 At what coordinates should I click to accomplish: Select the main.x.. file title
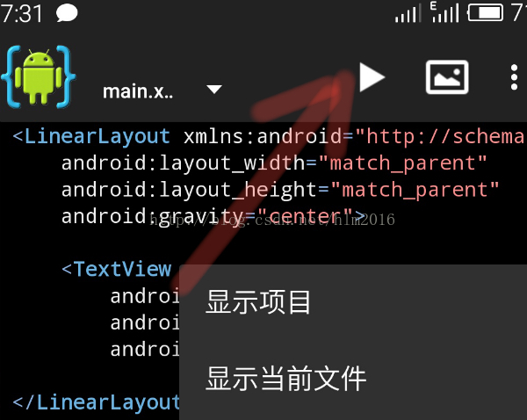138,91
